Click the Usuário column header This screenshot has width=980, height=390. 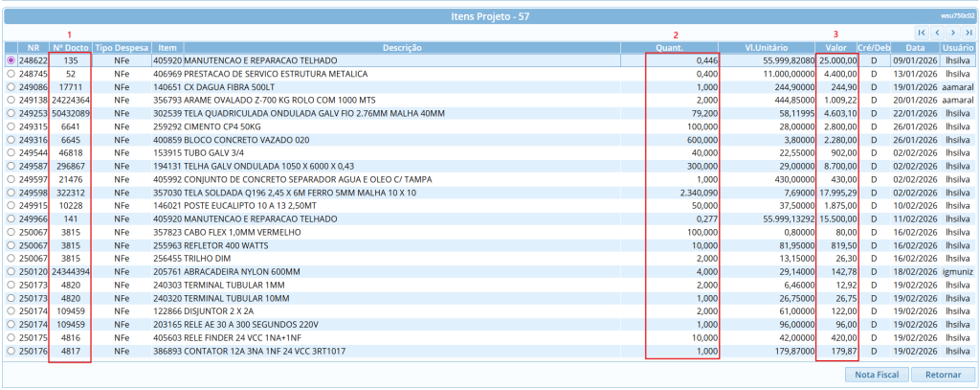pos(957,47)
